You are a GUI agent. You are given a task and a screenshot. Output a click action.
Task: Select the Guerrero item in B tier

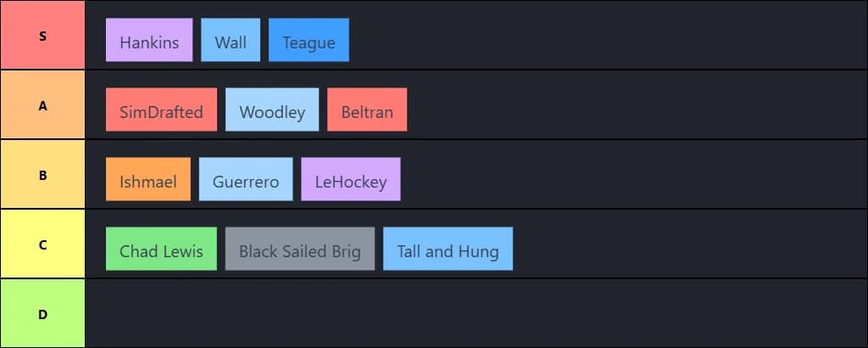246,179
